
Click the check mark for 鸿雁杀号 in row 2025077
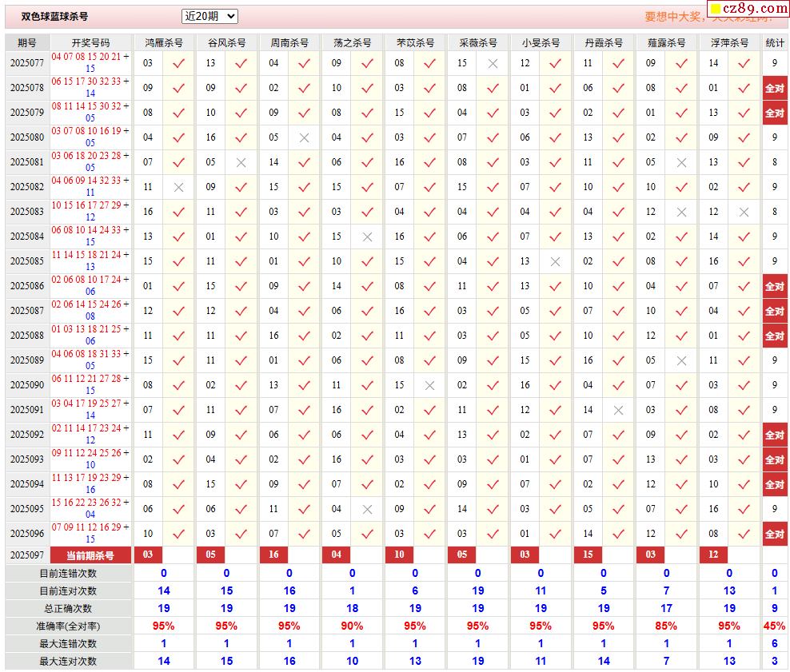pyautogui.click(x=178, y=63)
